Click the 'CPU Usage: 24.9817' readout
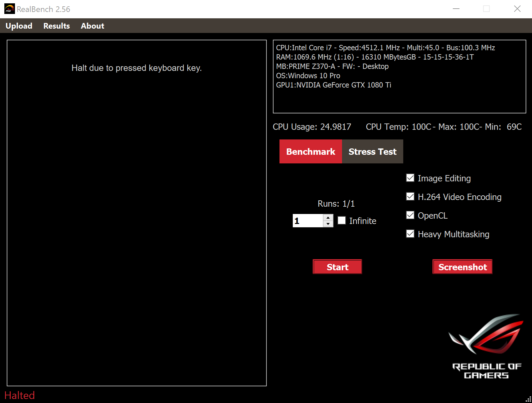Screen dimensions: 532x403 (312, 127)
